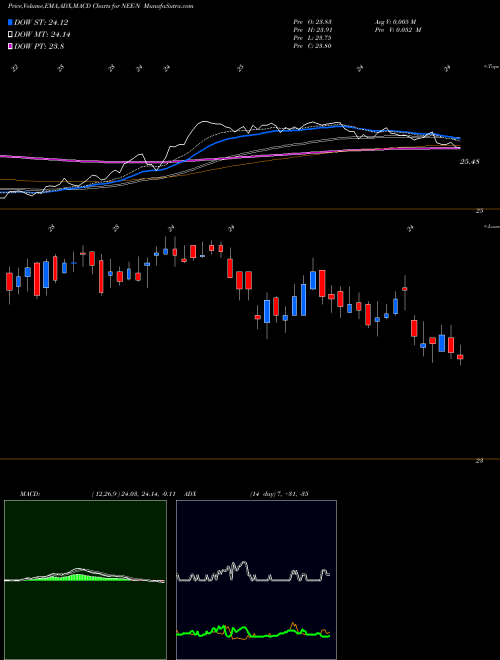The image size is (500, 660).
Task: Select the 'DOW MT: 24.14' legend text
Action: pyautogui.click(x=42, y=35)
